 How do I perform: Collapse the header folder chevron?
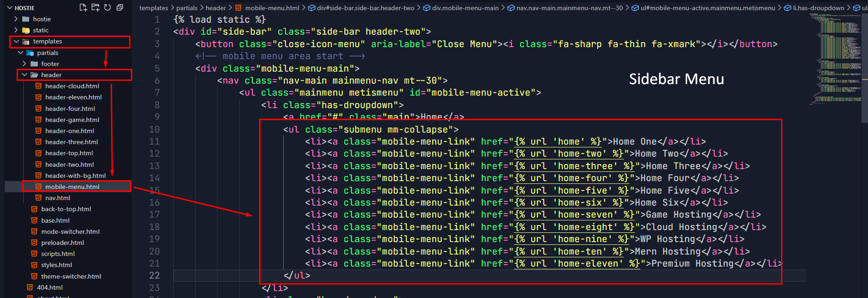pos(24,75)
